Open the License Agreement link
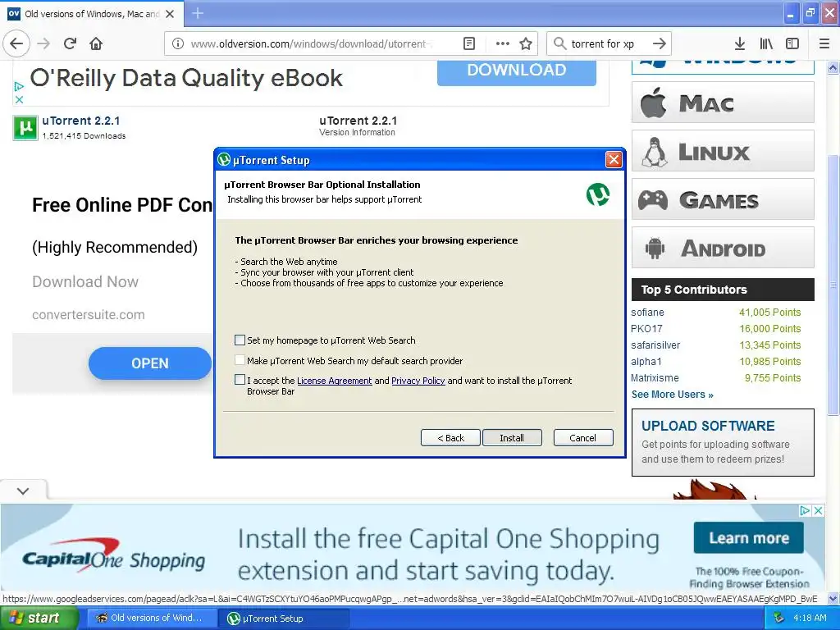Viewport: 840px width, 630px height. 335,381
